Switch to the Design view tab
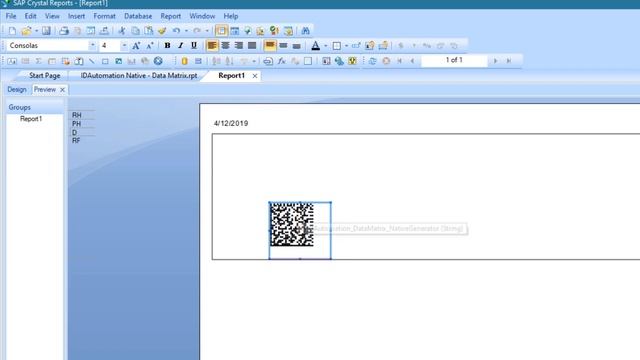640x360 pixels. tap(17, 89)
